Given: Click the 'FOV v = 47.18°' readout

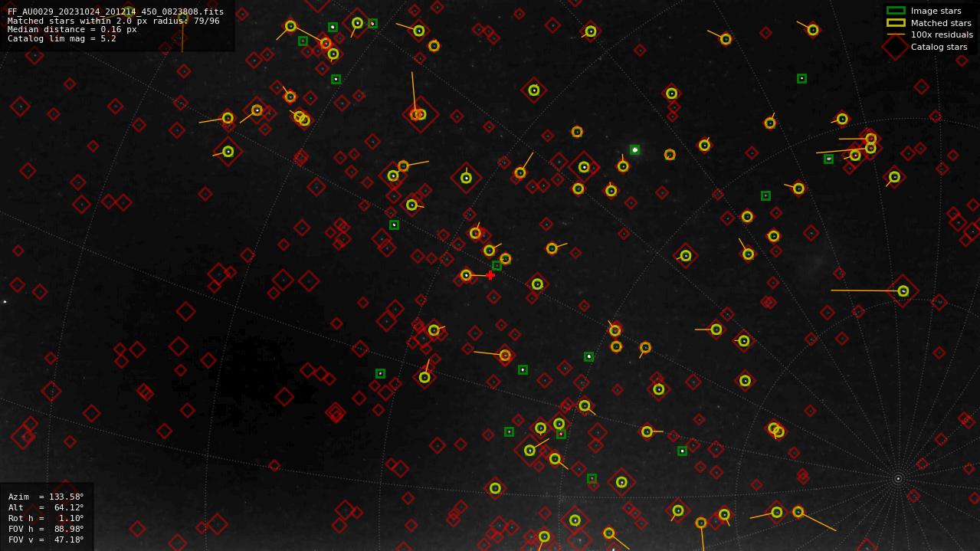Looking at the screenshot, I should 46,540.
